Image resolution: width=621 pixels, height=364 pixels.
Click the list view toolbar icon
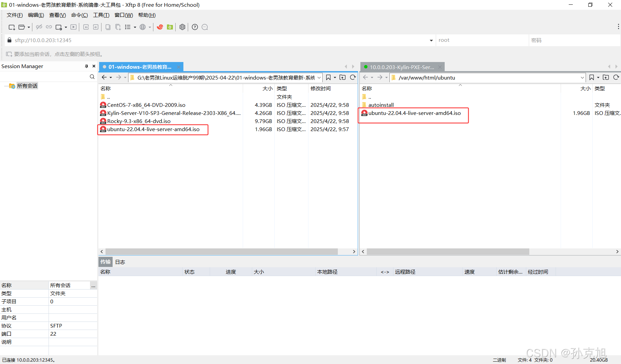128,27
